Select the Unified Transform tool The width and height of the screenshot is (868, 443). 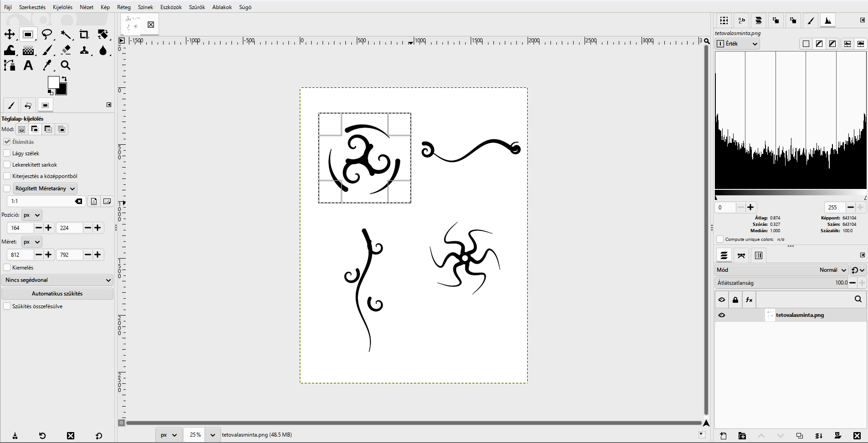point(103,35)
